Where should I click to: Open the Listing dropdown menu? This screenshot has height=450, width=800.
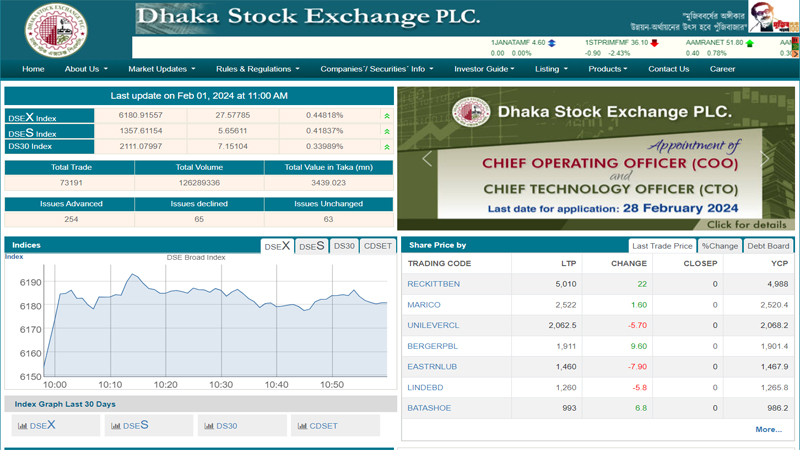click(x=551, y=69)
